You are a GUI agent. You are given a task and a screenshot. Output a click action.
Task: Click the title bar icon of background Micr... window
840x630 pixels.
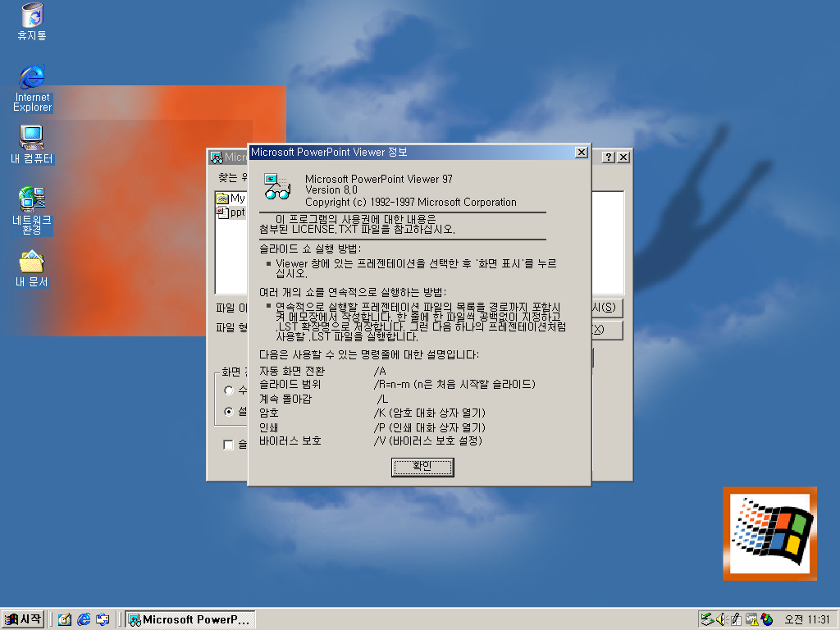[x=217, y=157]
